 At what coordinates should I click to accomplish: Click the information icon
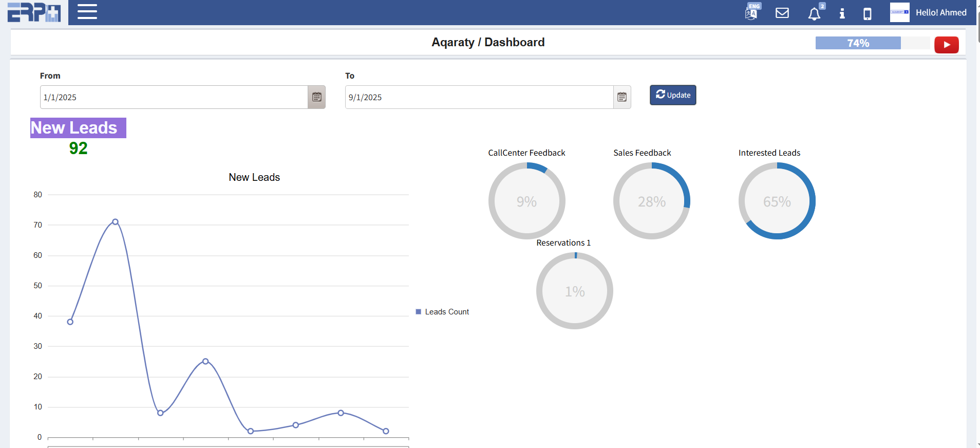click(x=842, y=13)
